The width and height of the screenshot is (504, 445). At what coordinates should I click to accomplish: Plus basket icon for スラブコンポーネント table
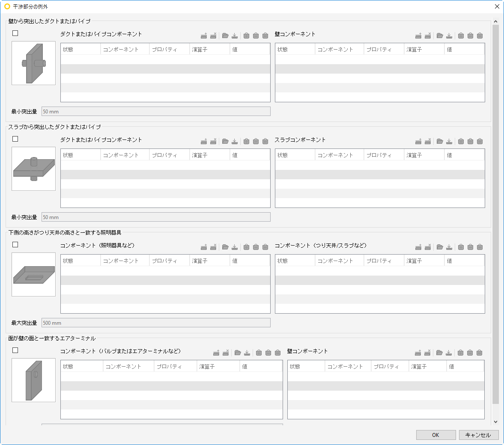click(461, 141)
